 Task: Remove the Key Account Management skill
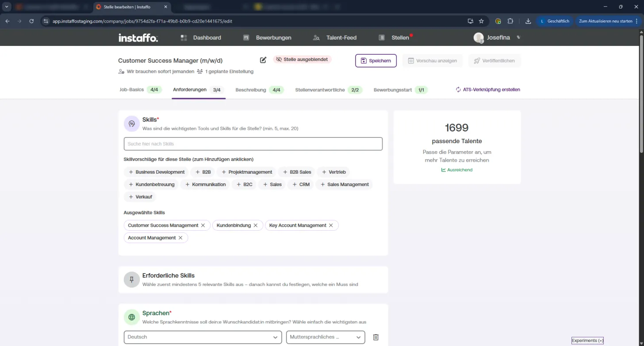click(x=331, y=225)
